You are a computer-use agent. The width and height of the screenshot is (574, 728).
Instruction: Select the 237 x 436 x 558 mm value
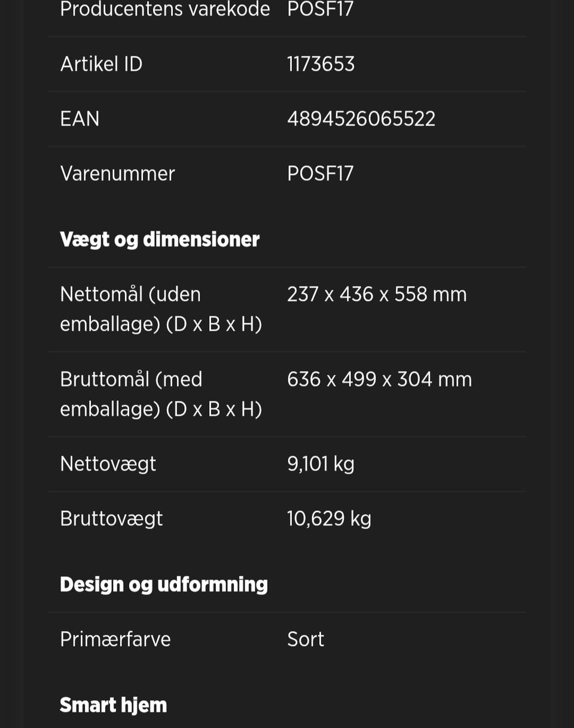click(x=376, y=294)
